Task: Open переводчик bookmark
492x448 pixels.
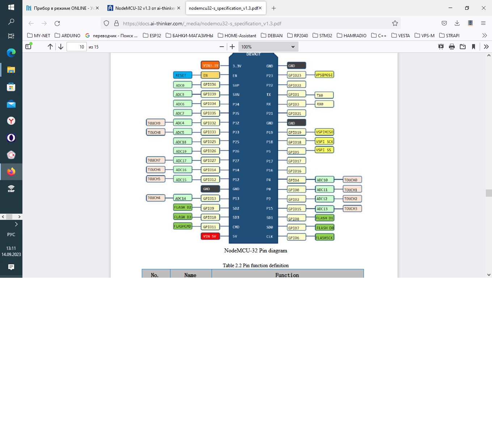Action: (x=111, y=35)
